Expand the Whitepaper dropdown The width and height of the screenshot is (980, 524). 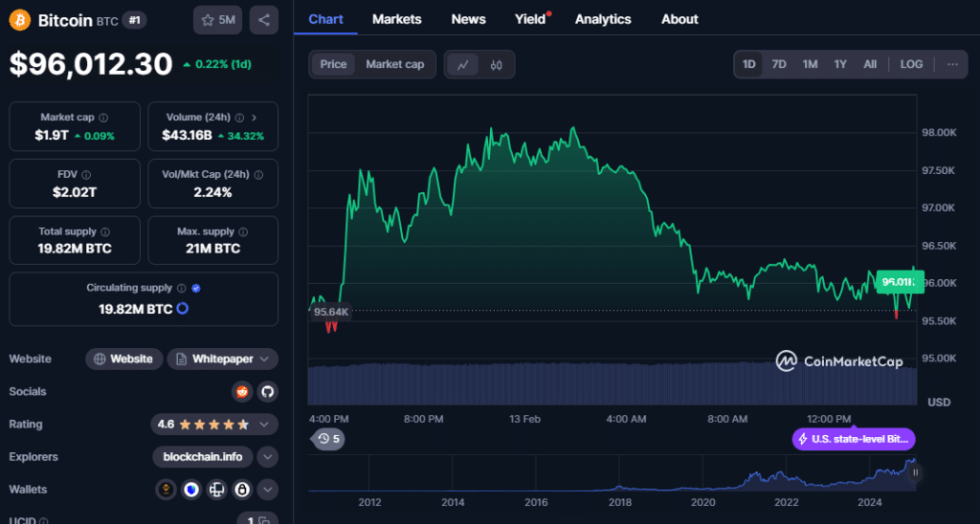click(x=264, y=360)
